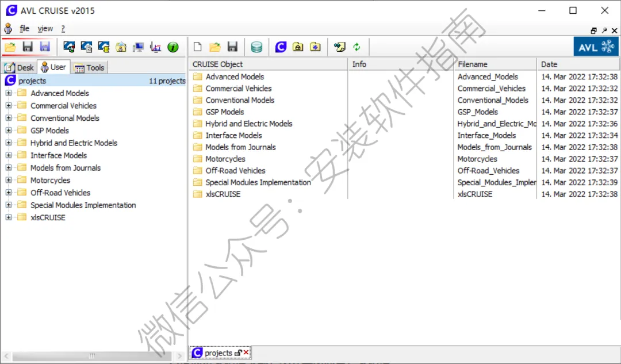Click the blue project icon with yellow table
The height and width of the screenshot is (364, 621).
103,47
